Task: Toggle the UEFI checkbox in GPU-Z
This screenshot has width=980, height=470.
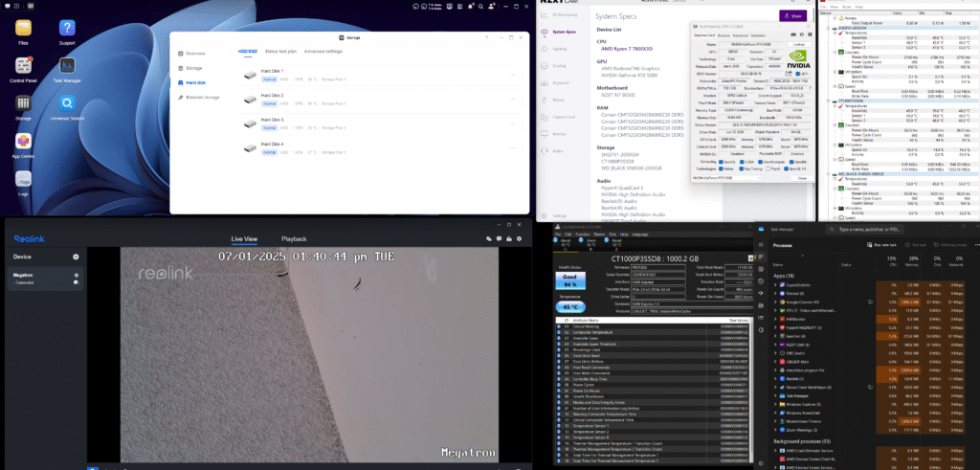Action: [798, 74]
